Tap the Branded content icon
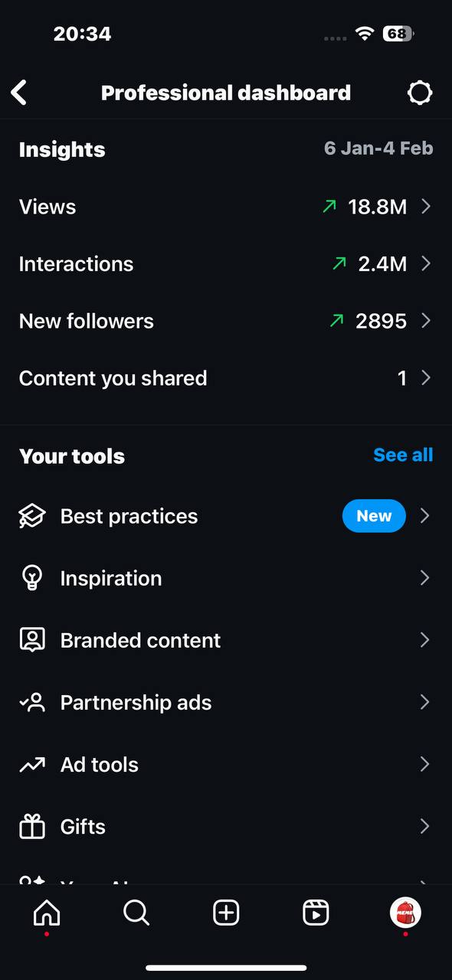 pos(32,640)
